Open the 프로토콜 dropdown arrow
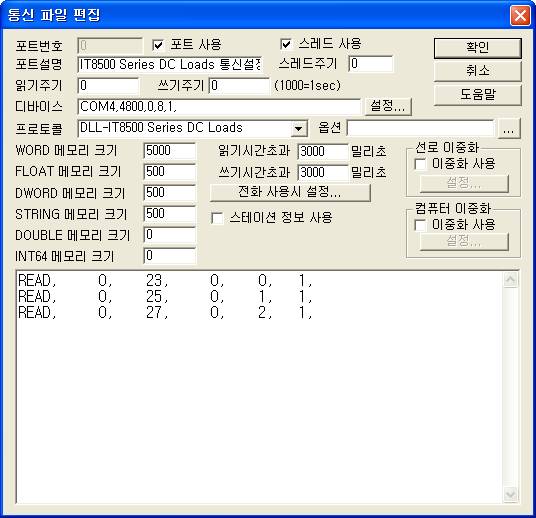Viewport: 536px width, 518px height. coord(298,129)
